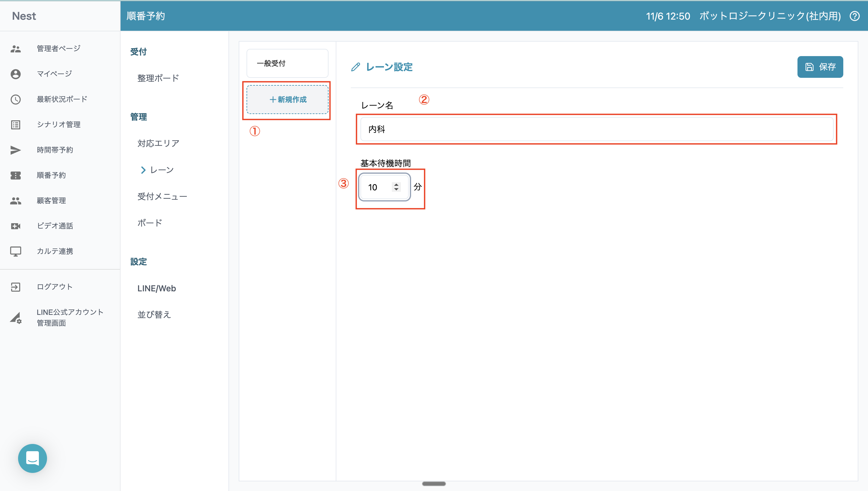Click the monitor icon for カルテ連携
Viewport: 868px width, 491px height.
coord(15,251)
